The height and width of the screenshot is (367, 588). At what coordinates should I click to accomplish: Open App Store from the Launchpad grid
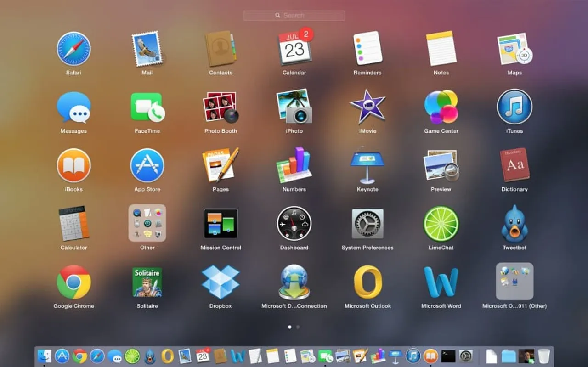[x=147, y=165]
